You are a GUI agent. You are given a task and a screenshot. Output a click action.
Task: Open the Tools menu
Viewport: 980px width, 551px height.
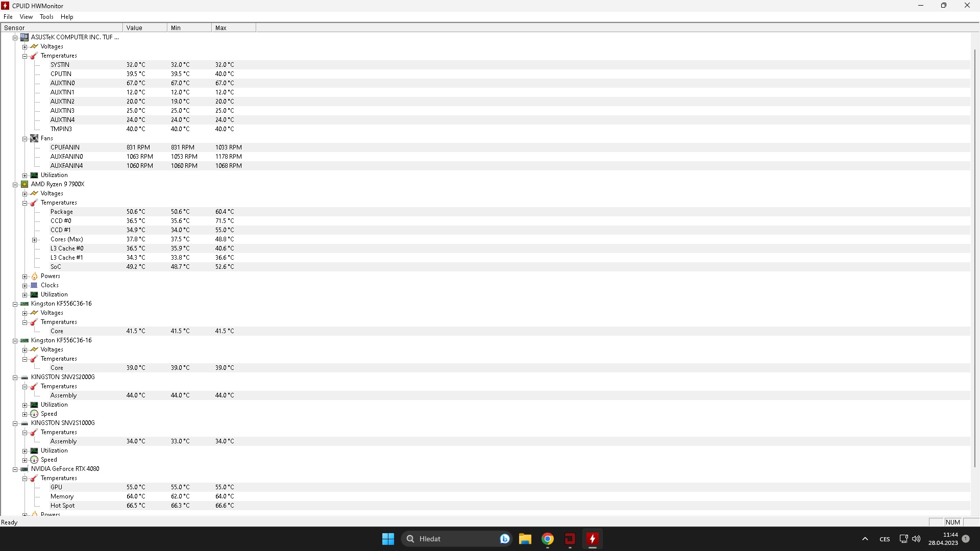point(46,17)
